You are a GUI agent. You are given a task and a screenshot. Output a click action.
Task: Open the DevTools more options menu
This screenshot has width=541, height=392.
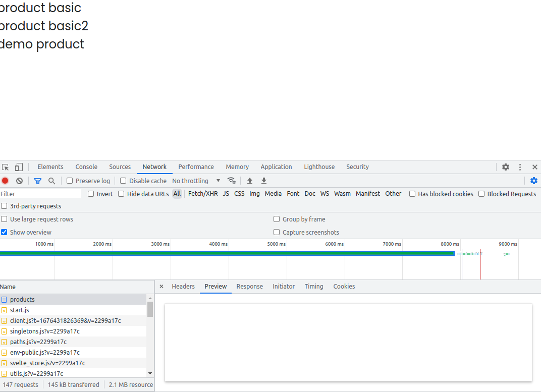(x=520, y=166)
